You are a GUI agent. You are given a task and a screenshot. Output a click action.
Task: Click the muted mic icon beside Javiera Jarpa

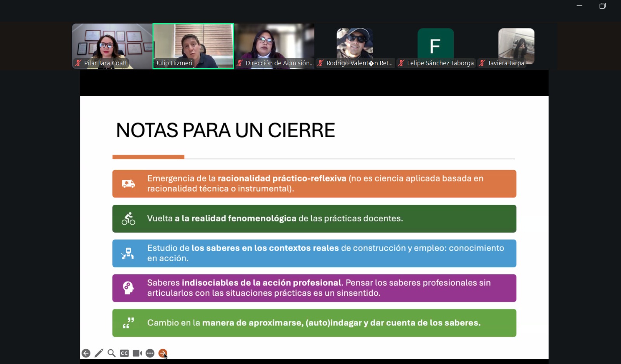482,63
